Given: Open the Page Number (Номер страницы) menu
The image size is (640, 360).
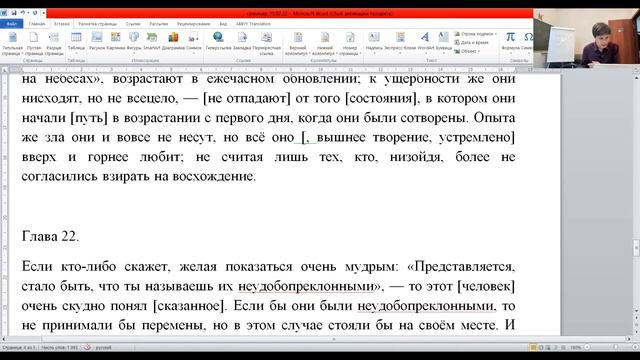Looking at the screenshot, I should 350,44.
